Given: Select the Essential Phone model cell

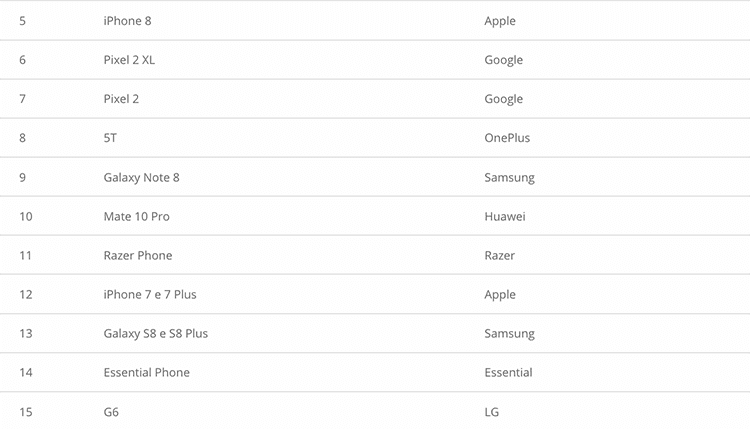Looking at the screenshot, I should point(146,373).
